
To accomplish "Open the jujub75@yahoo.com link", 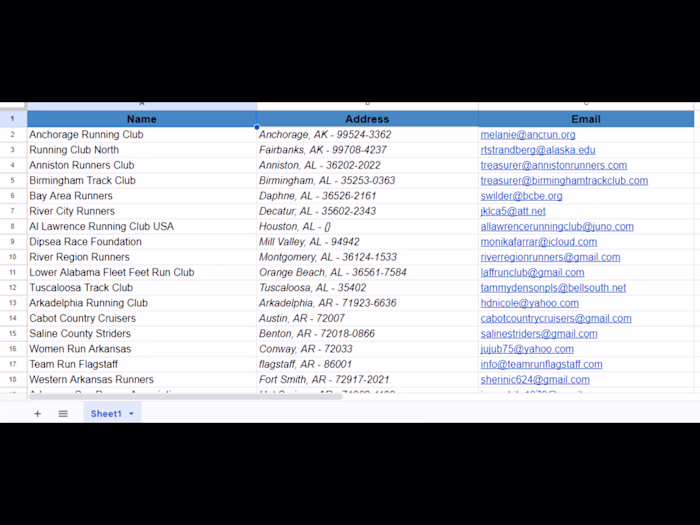I will (x=527, y=349).
